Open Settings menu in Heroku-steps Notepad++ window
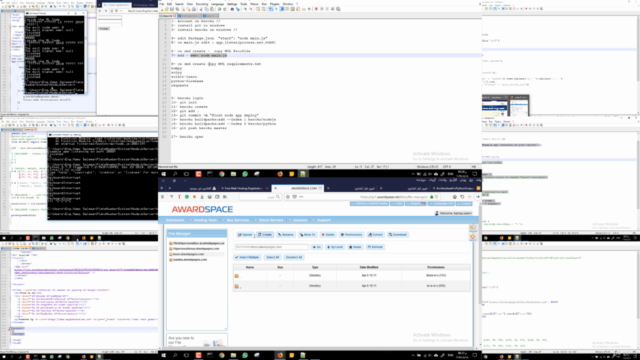The image size is (640, 360). pos(232,4)
